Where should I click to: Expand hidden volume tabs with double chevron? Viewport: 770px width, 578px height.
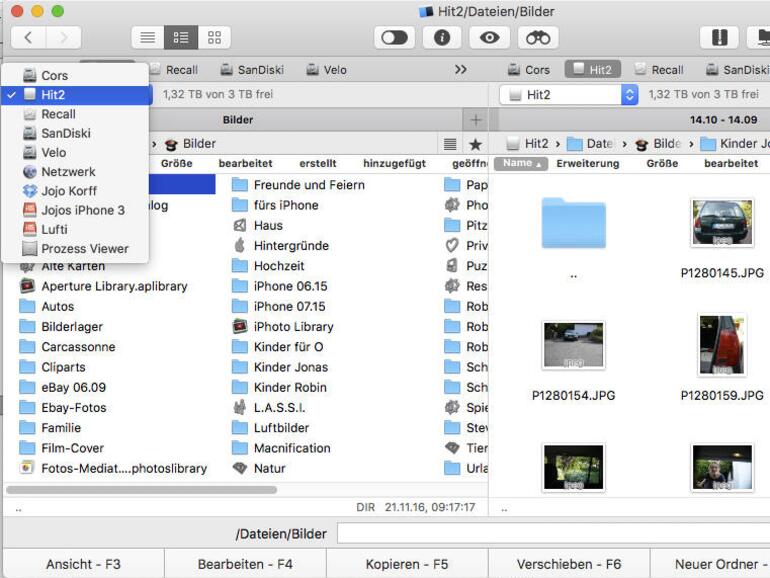(460, 70)
